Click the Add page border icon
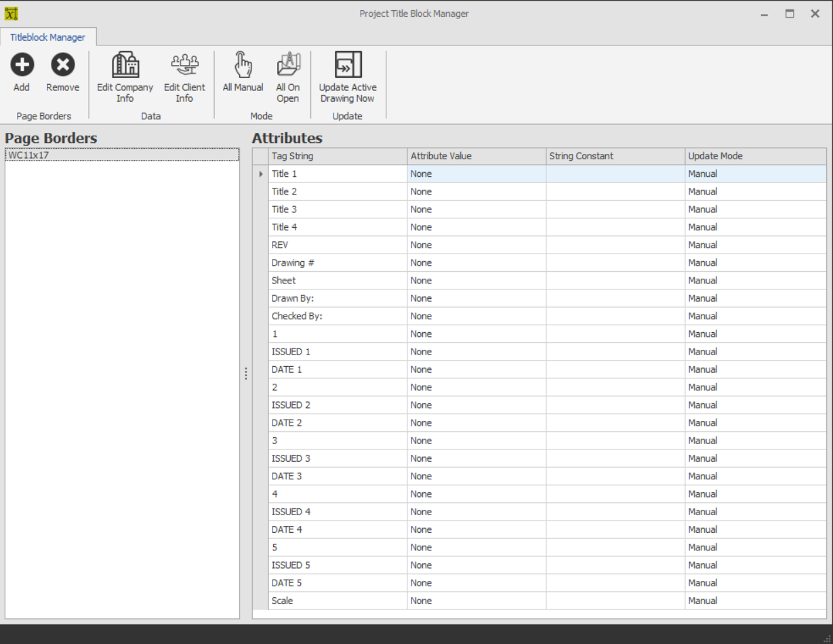The height and width of the screenshot is (644, 833). point(22,65)
